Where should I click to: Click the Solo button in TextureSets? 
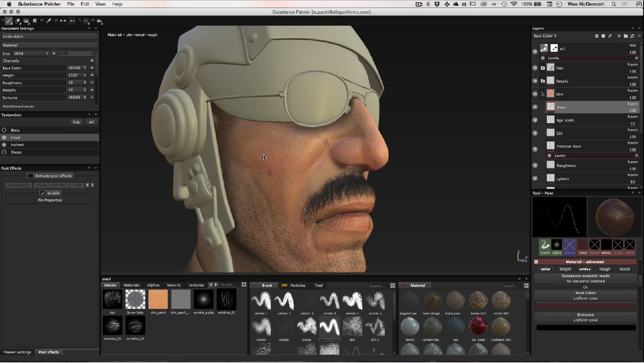click(x=76, y=122)
